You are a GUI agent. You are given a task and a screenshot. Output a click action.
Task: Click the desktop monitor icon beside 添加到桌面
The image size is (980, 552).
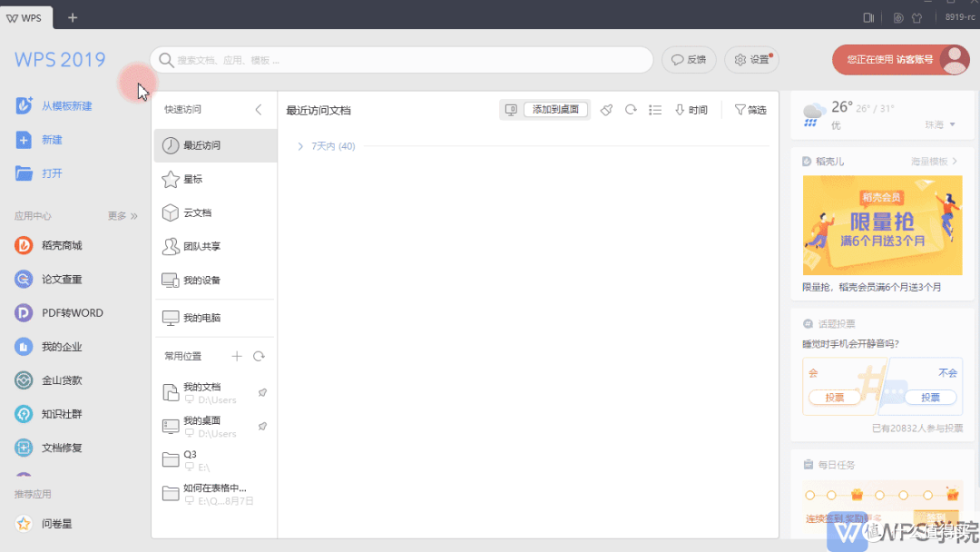(511, 110)
